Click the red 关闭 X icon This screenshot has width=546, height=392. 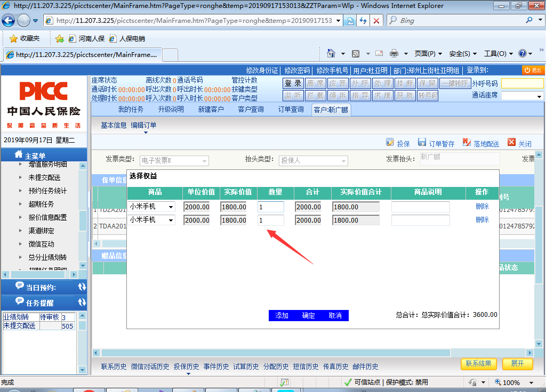512,143
